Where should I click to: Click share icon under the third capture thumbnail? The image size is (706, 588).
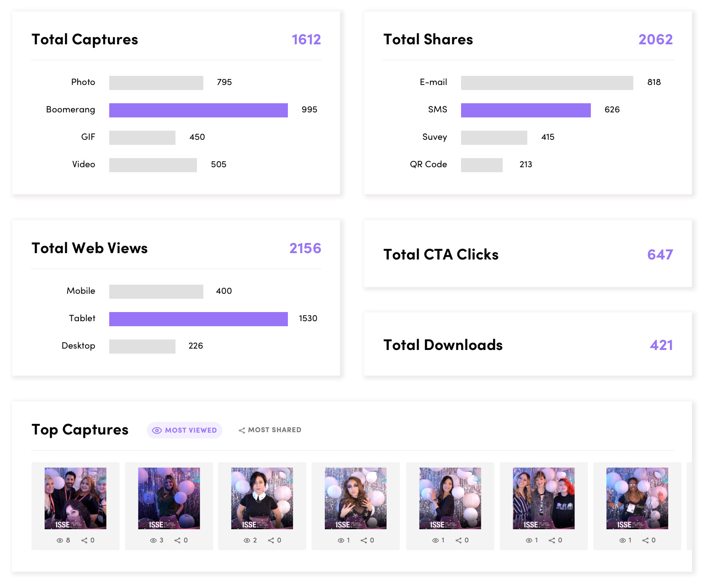coord(271,540)
